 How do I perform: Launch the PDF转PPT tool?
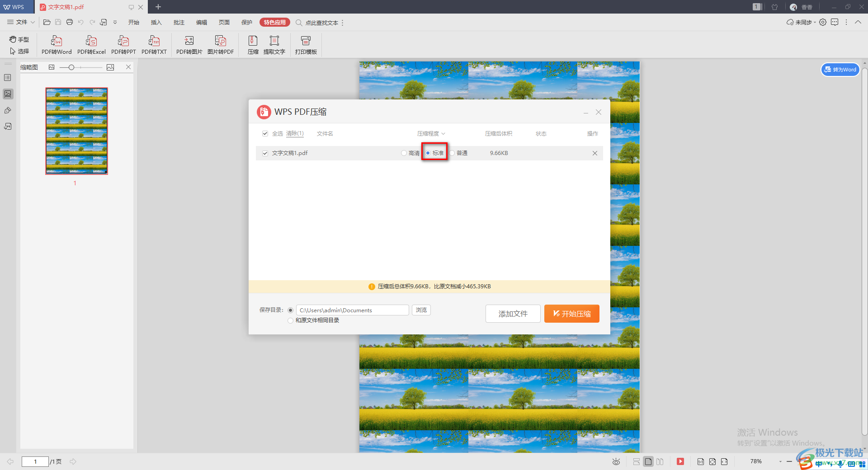click(123, 45)
